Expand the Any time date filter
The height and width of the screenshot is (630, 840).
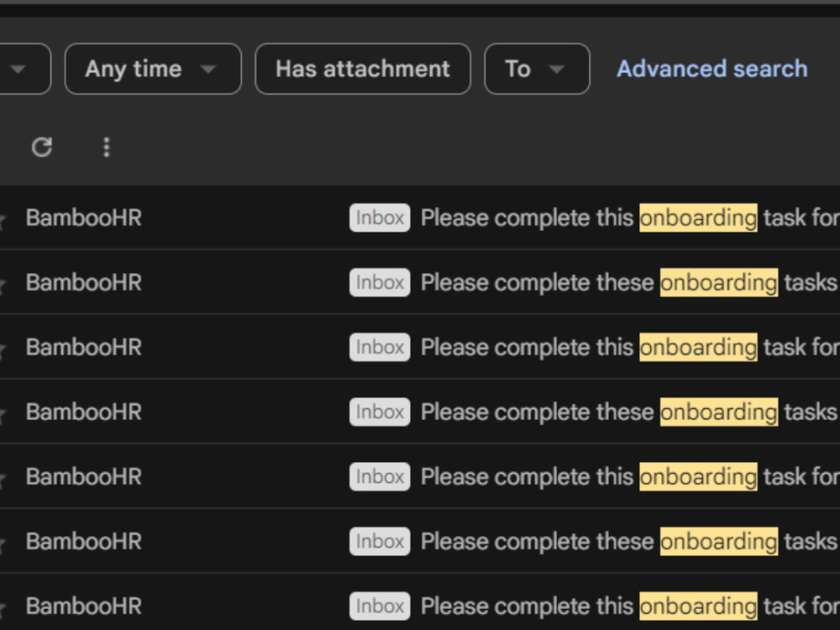(x=153, y=69)
